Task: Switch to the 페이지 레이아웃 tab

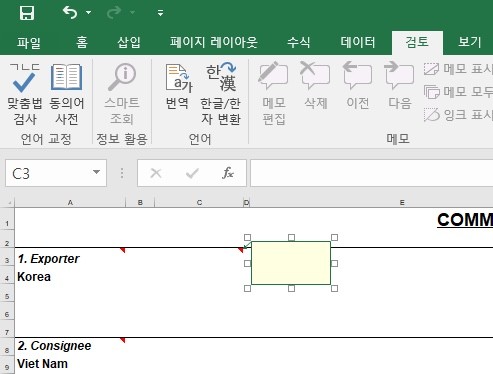Action: [x=214, y=43]
